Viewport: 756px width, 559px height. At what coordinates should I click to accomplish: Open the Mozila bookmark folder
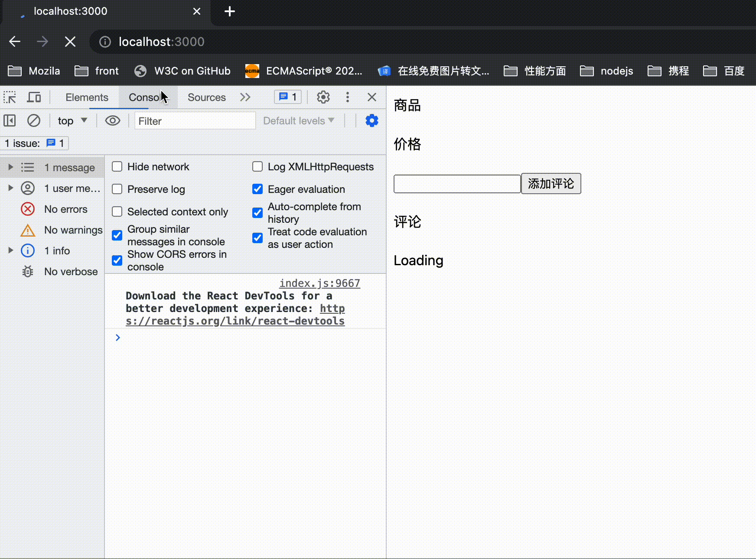pyautogui.click(x=34, y=71)
